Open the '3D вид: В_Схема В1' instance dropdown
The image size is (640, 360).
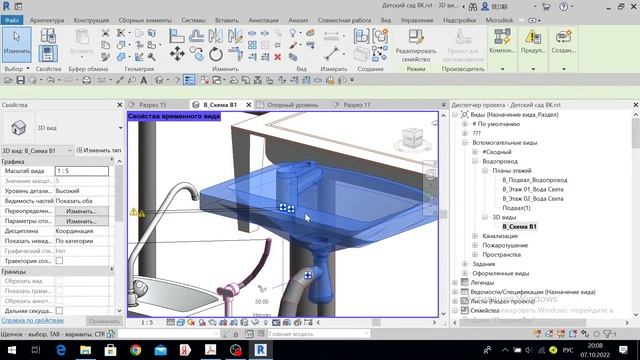[x=37, y=151]
